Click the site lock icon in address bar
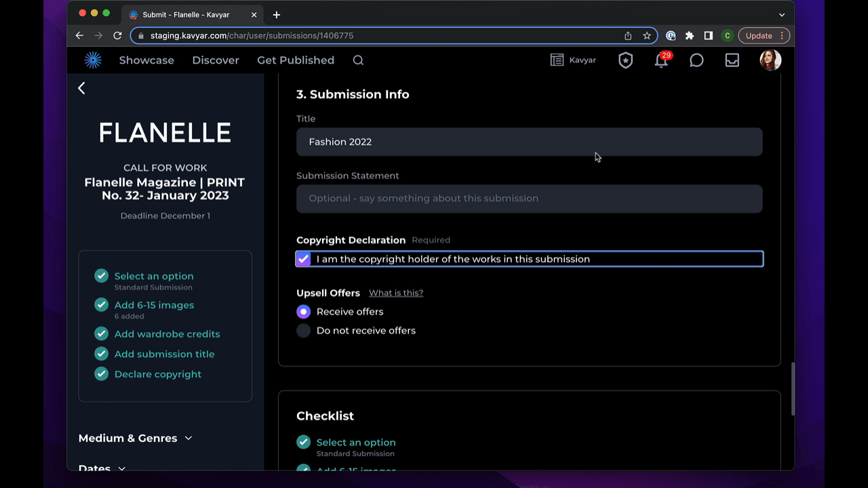This screenshot has width=868, height=488. (141, 36)
